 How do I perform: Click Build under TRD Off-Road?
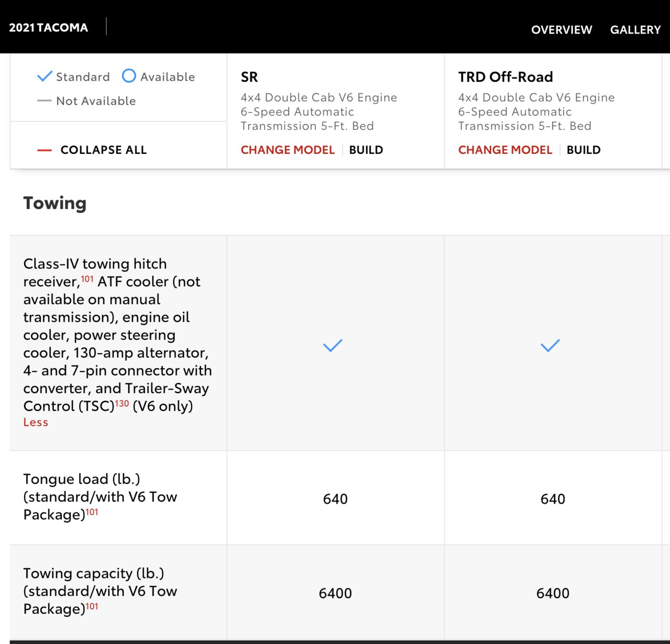point(584,150)
